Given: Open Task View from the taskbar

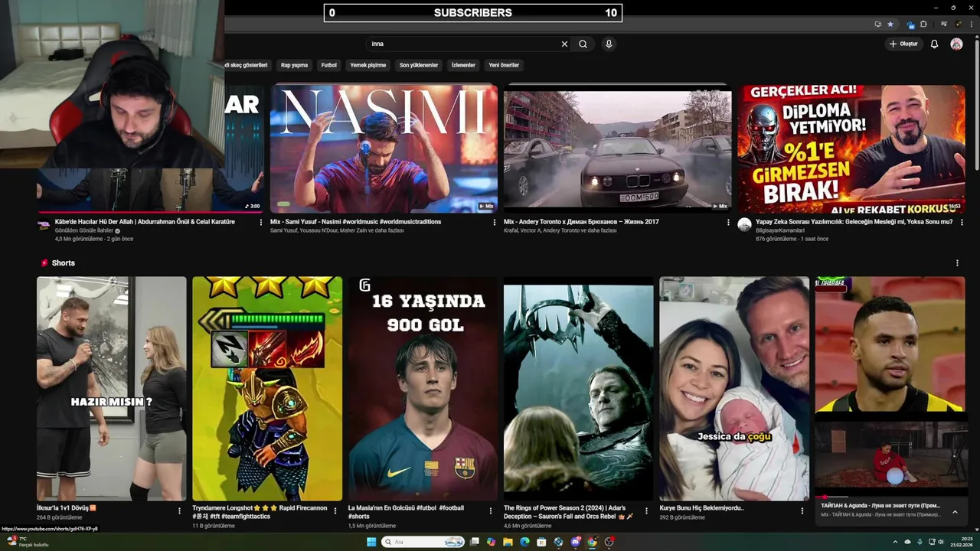Looking at the screenshot, I should (474, 542).
